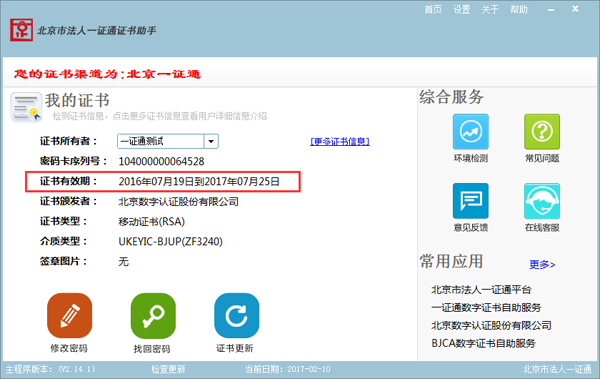600x379 pixels.
Task: Click the 修改密码 pencil icon
Action: click(x=70, y=315)
